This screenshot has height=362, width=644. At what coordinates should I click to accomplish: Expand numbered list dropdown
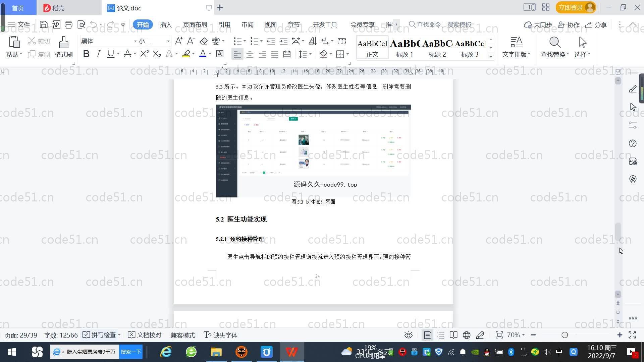click(x=261, y=41)
